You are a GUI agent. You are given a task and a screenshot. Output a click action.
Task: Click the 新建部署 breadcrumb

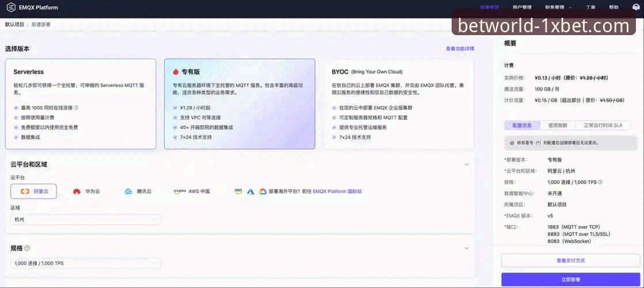[x=41, y=25]
